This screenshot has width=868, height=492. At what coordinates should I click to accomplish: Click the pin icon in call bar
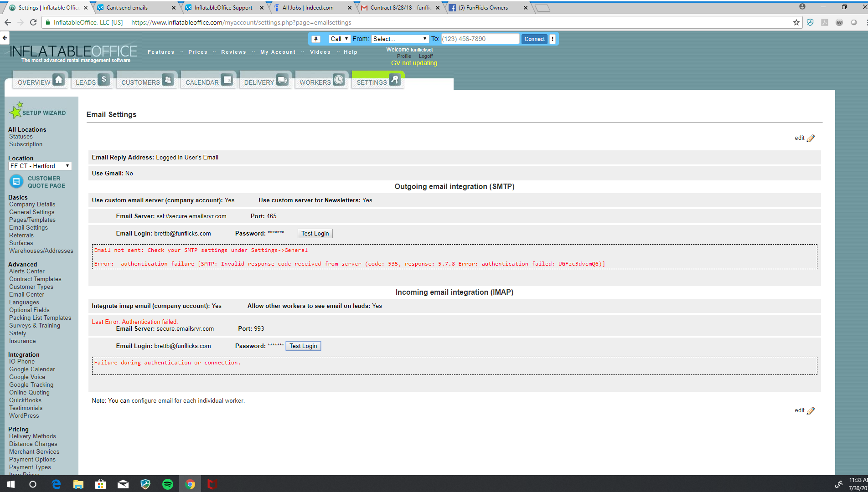(x=316, y=39)
